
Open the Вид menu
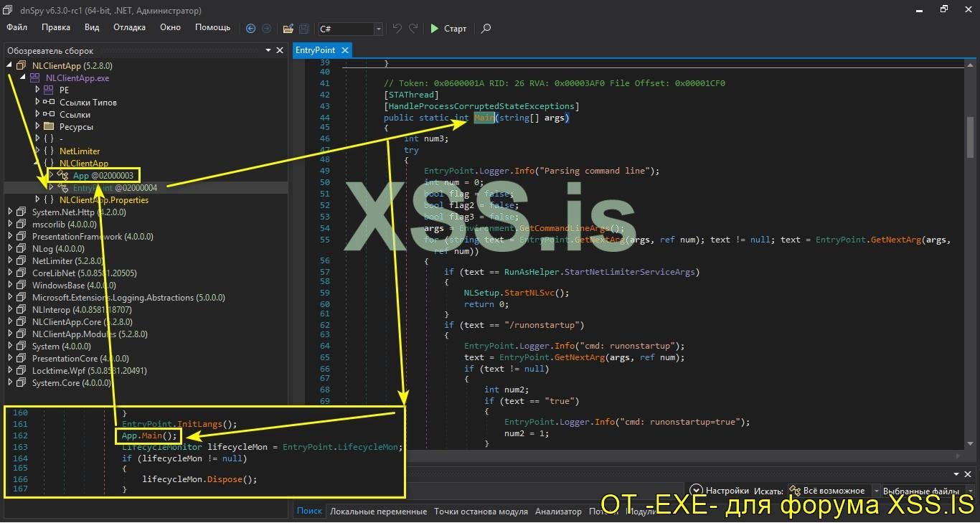[92, 27]
